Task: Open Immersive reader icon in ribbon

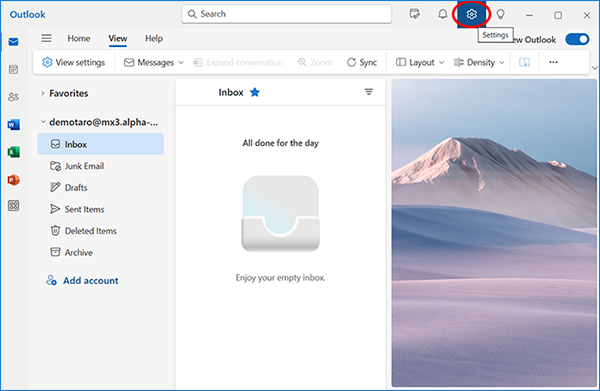Action: 524,62
